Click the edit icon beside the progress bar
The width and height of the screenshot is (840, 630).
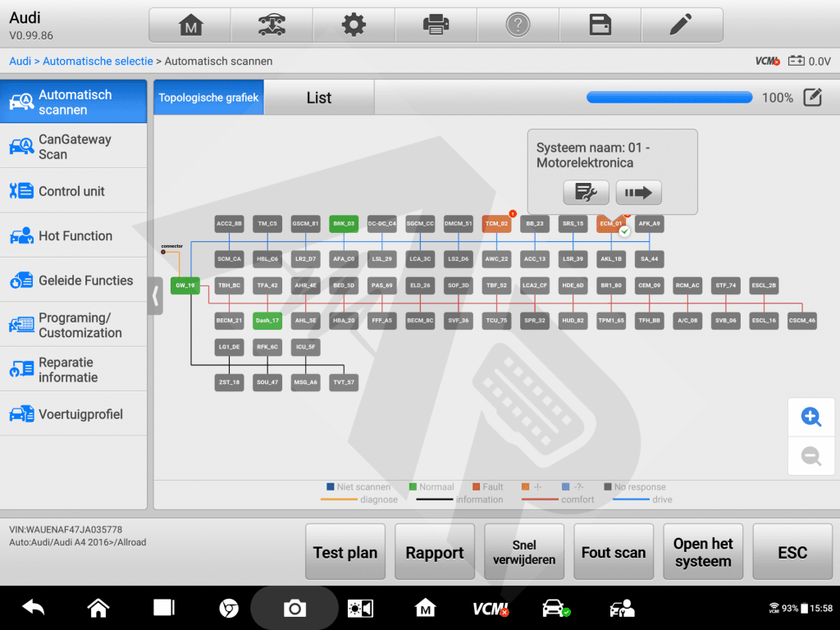pyautogui.click(x=811, y=97)
